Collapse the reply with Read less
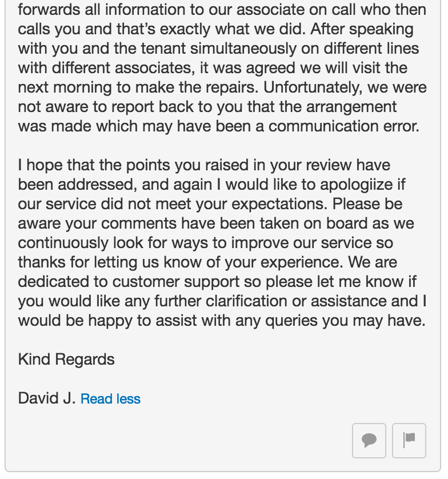This screenshot has width=448, height=479. 110,399
